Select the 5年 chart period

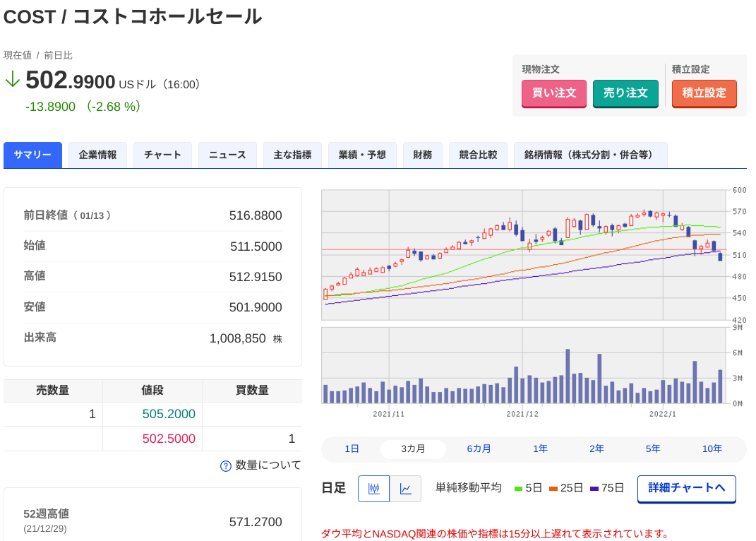pos(653,448)
